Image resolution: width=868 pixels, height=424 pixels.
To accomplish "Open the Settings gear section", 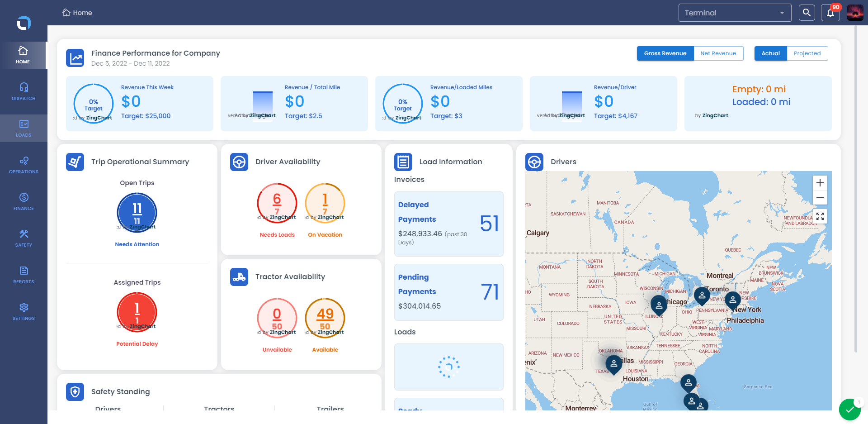I will click(x=24, y=312).
